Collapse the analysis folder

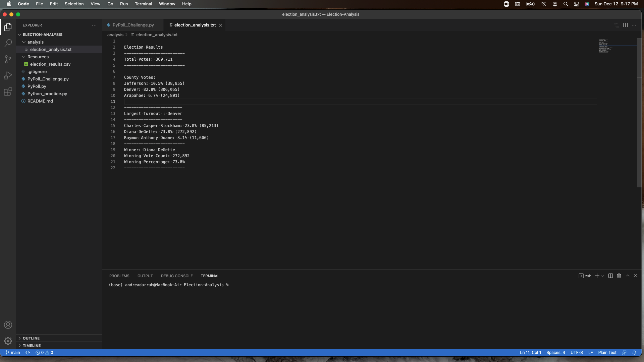(35, 42)
